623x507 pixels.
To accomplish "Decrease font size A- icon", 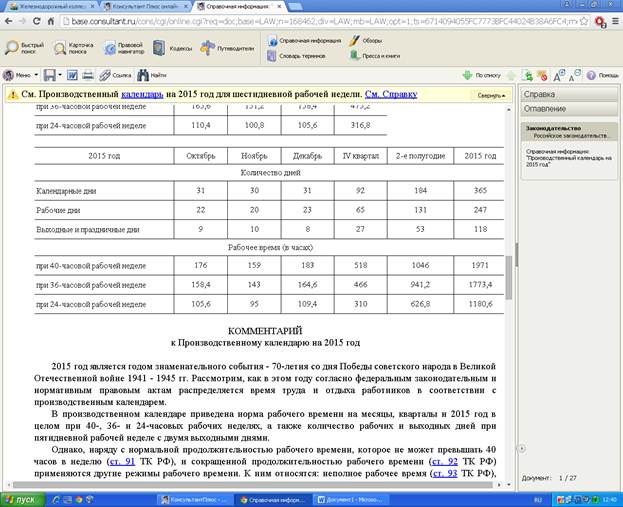I will (x=575, y=75).
